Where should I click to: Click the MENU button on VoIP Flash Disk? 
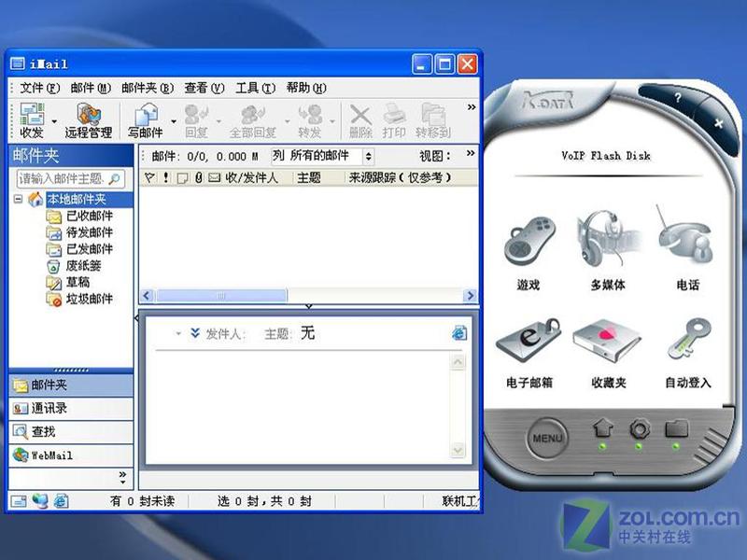547,438
